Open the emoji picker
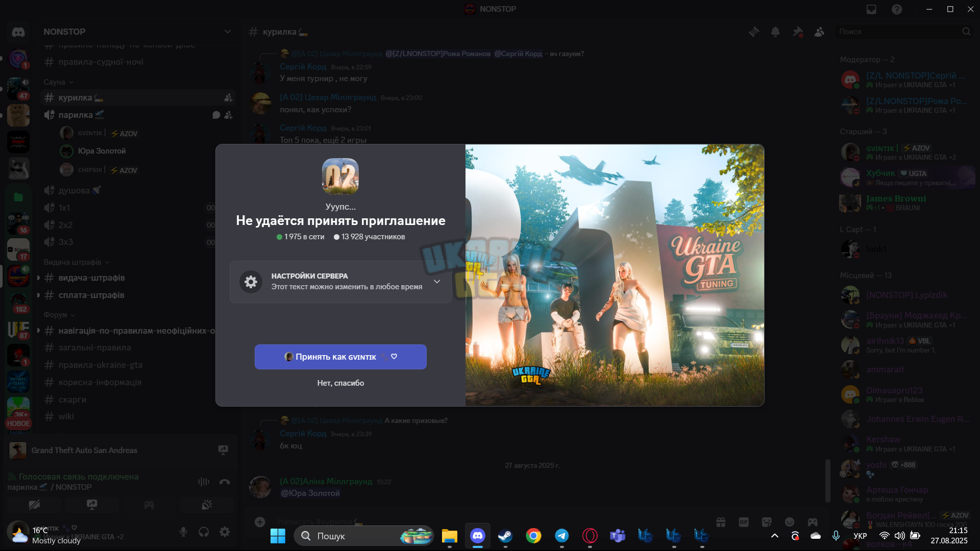 coord(790,522)
